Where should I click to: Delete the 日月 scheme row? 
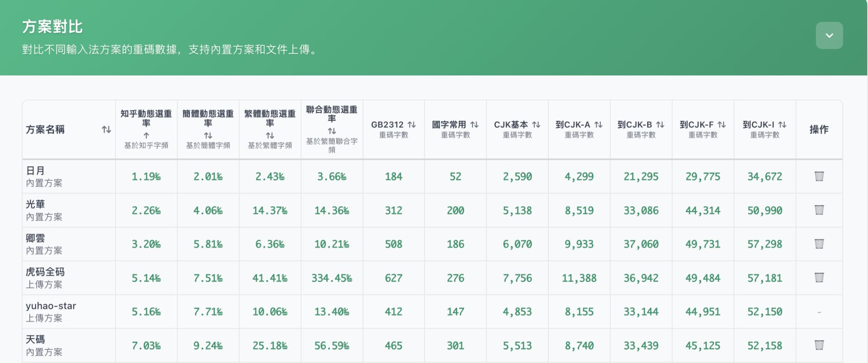pos(819,176)
